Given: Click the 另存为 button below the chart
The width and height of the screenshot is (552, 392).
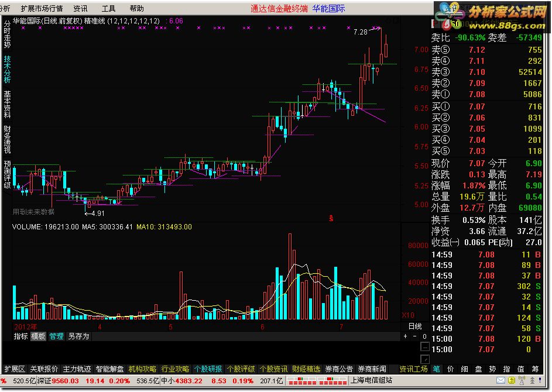Looking at the screenshot, I should pyautogui.click(x=78, y=336).
